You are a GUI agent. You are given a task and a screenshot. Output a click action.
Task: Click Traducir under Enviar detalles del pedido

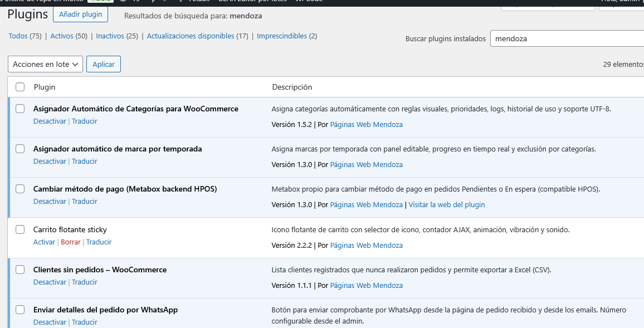[x=85, y=322]
